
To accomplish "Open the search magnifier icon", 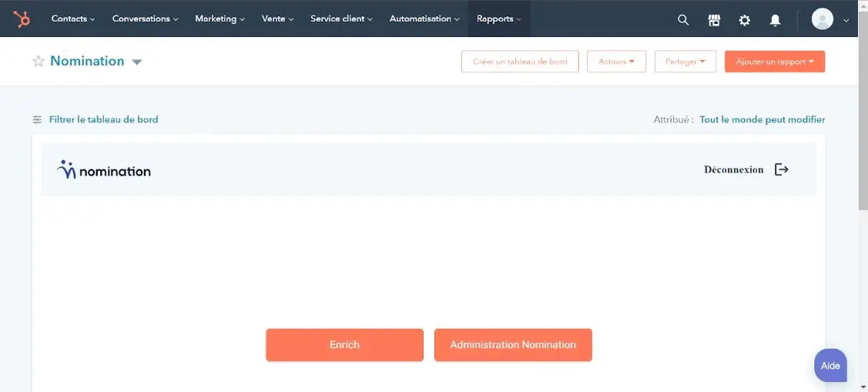I will coord(683,20).
